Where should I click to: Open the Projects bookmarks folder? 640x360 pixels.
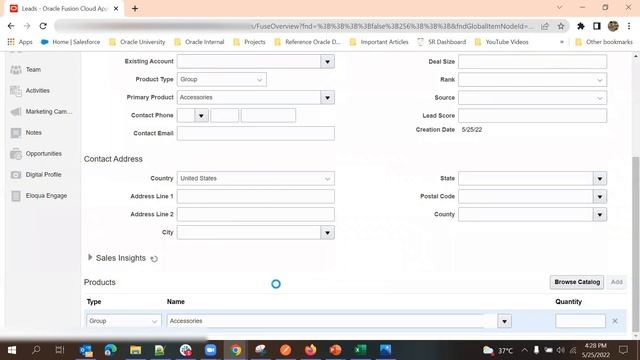(249, 42)
